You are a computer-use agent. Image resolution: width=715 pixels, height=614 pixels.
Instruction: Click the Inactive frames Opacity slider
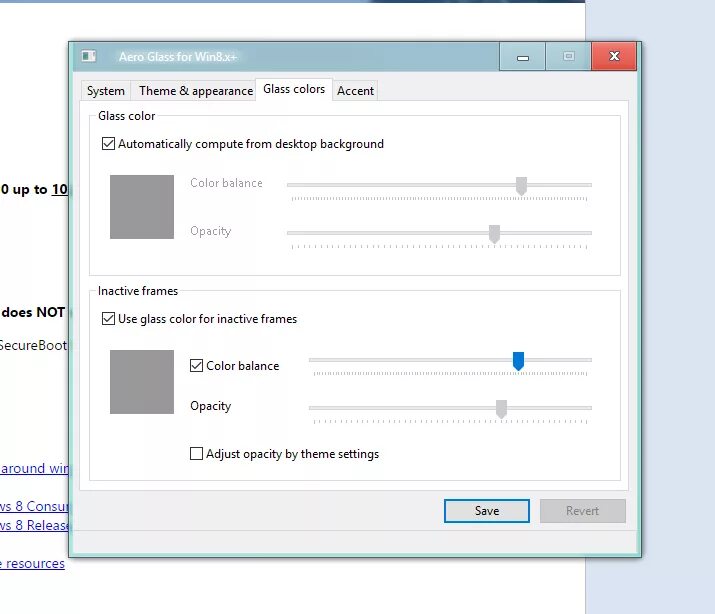pos(450,408)
